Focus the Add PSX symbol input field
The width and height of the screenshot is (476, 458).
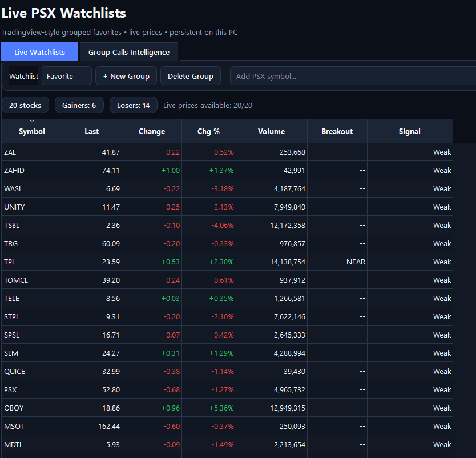pos(353,76)
